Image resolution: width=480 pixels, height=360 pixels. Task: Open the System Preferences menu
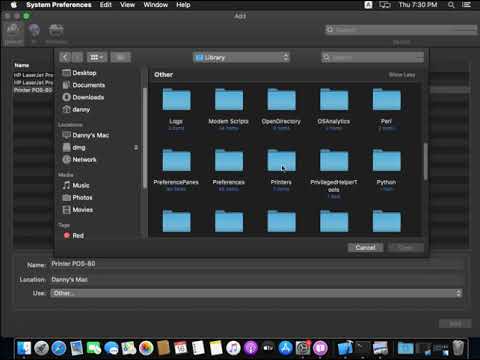pyautogui.click(x=59, y=5)
